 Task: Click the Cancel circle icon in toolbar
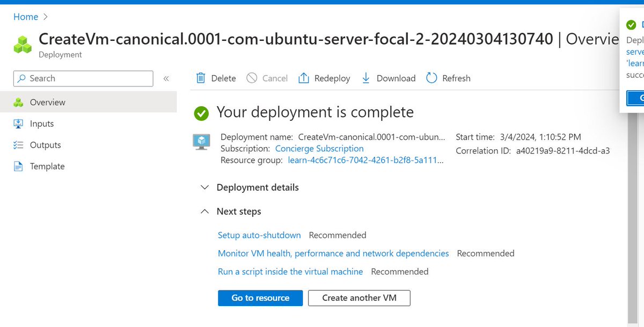[x=252, y=78]
